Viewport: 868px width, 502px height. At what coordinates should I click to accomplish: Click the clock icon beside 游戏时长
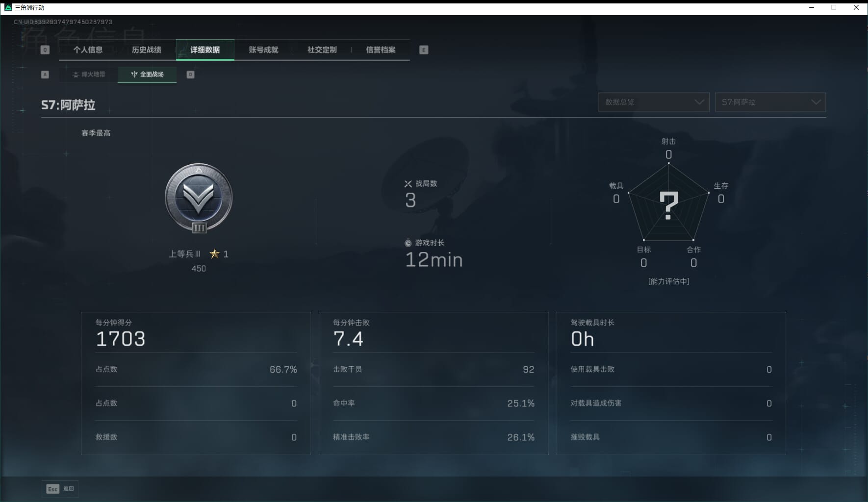click(x=408, y=243)
